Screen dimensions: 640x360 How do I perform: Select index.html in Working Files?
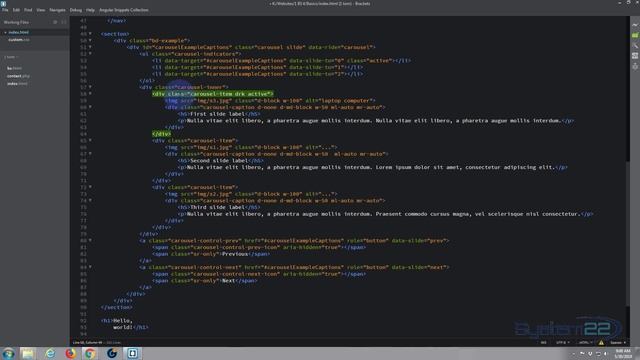19,32
